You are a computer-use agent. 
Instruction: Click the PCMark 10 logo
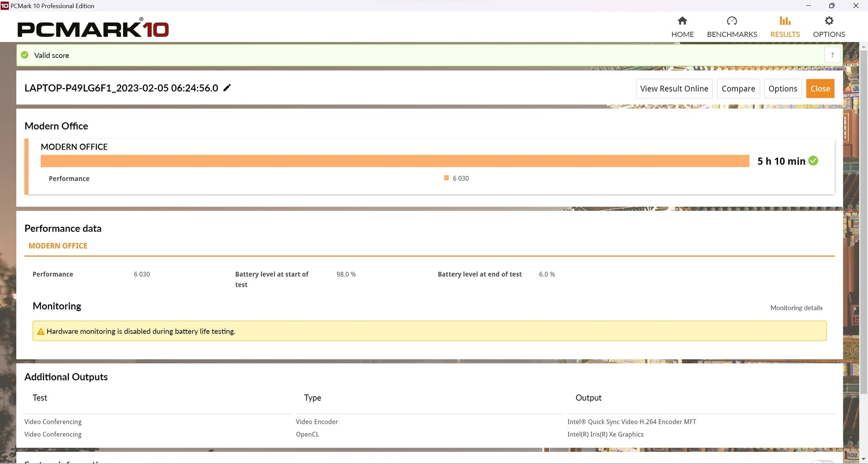pyautogui.click(x=93, y=28)
